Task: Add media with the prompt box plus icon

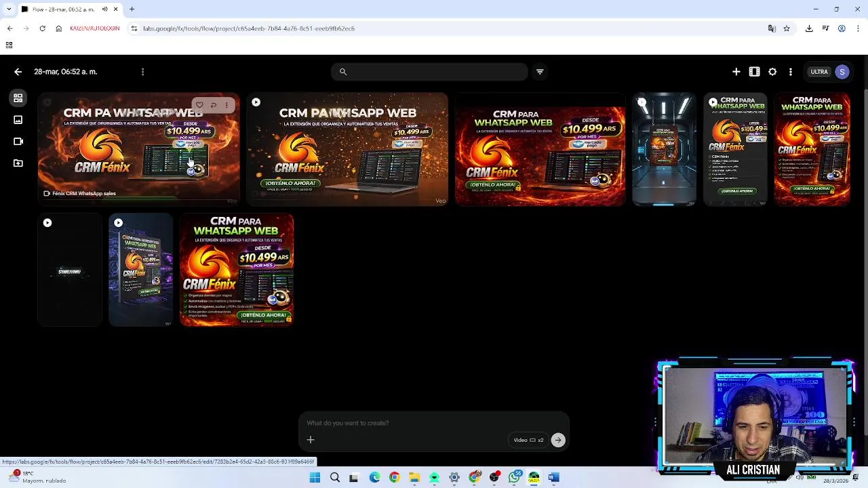Action: tap(311, 440)
